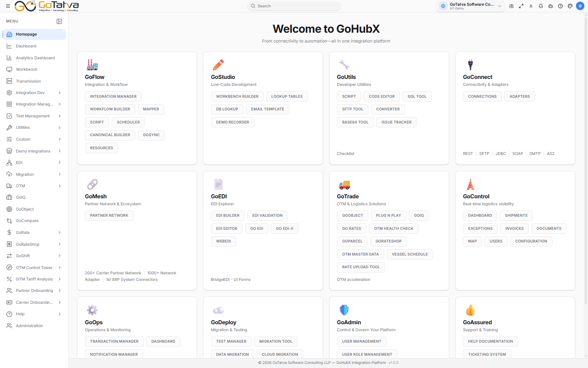Click the GoUtils wrench icon
Screen dimensions: 588x368
click(344, 65)
